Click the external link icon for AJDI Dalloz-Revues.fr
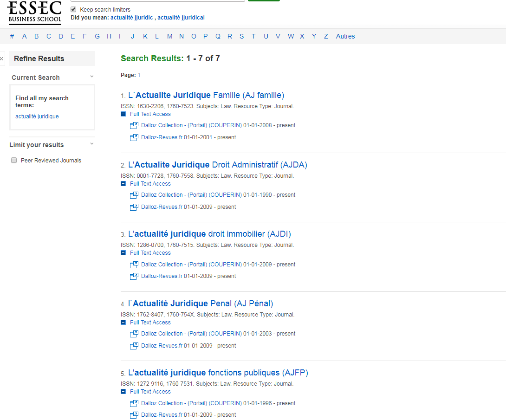Screen dimensions: 506x420 coord(134,277)
